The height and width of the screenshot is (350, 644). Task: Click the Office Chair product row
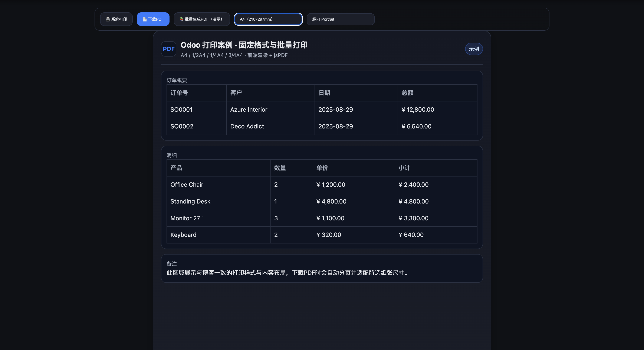pyautogui.click(x=187, y=185)
